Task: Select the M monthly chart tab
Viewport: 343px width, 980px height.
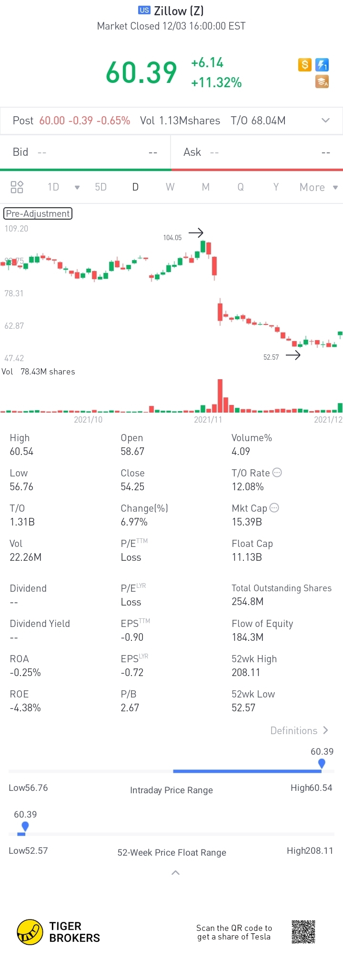Action: (x=206, y=187)
